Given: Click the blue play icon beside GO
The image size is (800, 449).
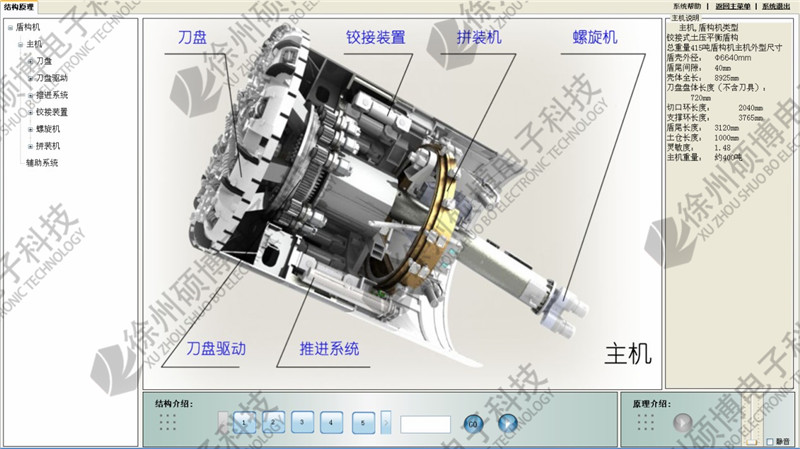Looking at the screenshot, I should [508, 424].
